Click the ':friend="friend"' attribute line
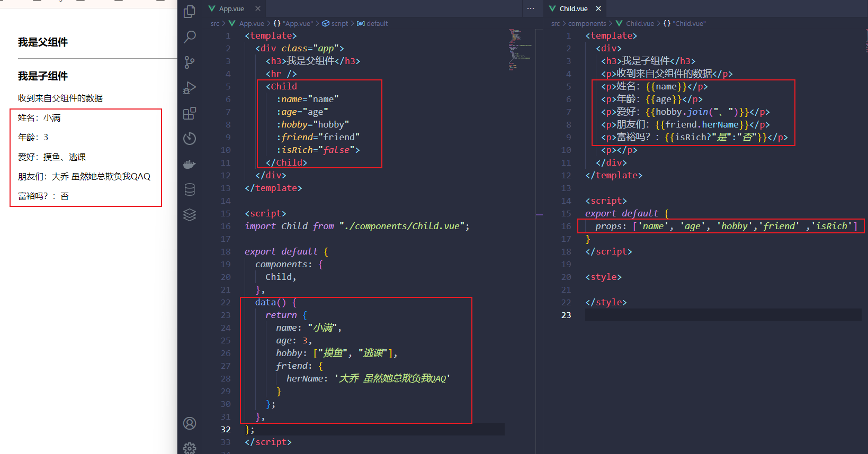The height and width of the screenshot is (454, 868). pyautogui.click(x=318, y=137)
